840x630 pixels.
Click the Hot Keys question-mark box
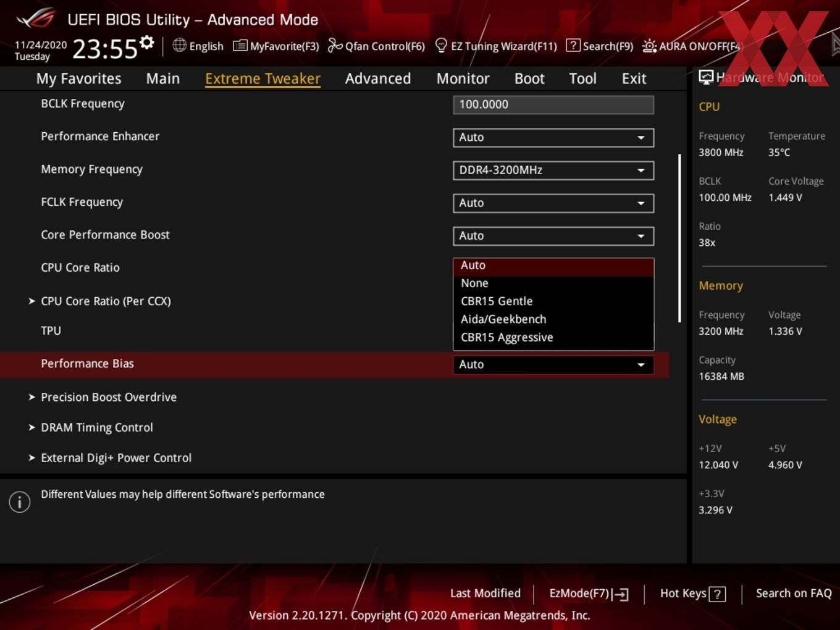(717, 594)
